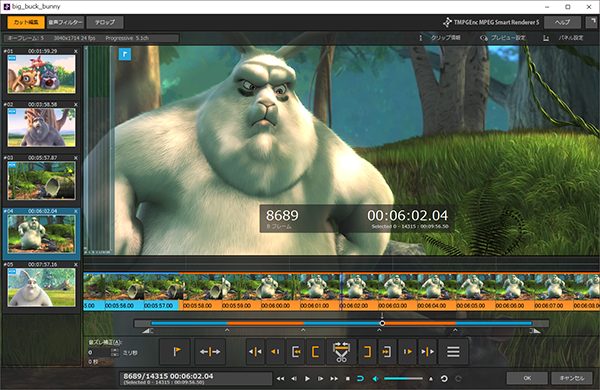Set selection end bracket point
600x390 pixels.
coord(367,351)
